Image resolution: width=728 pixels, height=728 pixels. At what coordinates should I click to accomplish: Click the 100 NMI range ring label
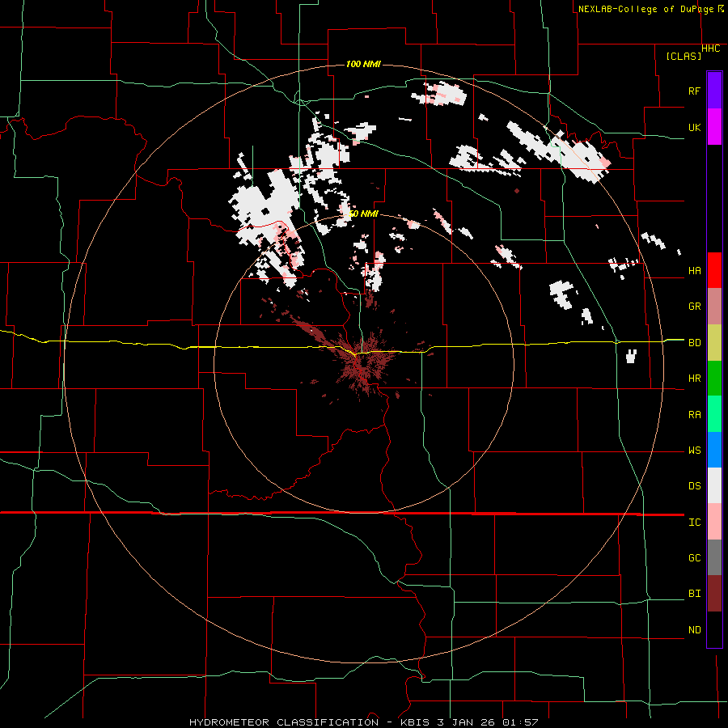(363, 64)
